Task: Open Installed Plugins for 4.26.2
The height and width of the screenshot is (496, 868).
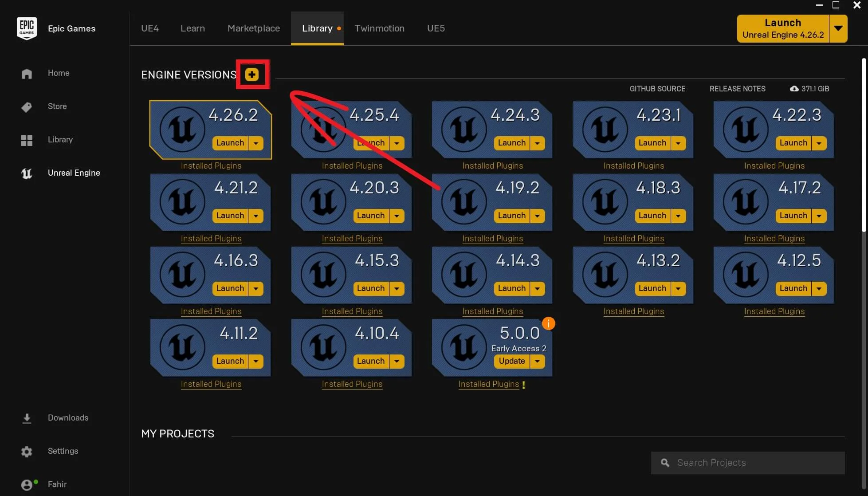Action: tap(211, 166)
